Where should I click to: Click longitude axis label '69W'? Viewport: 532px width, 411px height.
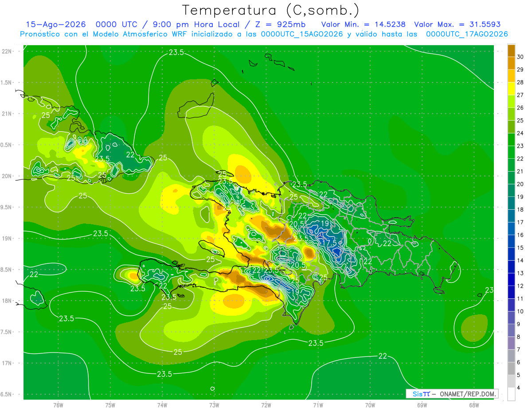tap(422, 405)
